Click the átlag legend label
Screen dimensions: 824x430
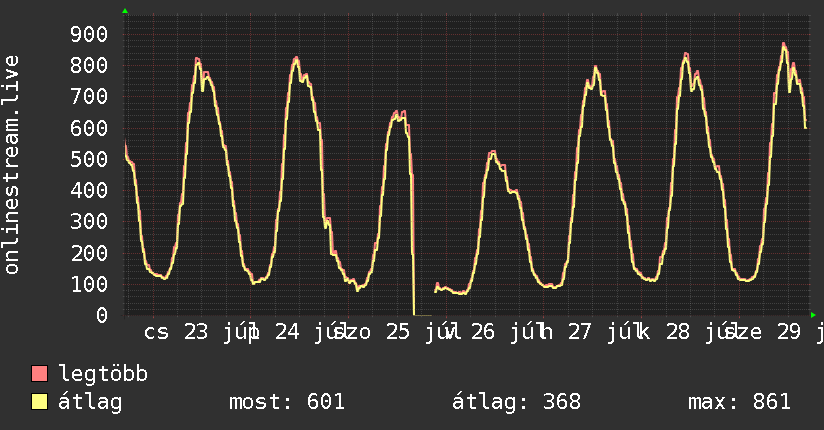point(90,402)
